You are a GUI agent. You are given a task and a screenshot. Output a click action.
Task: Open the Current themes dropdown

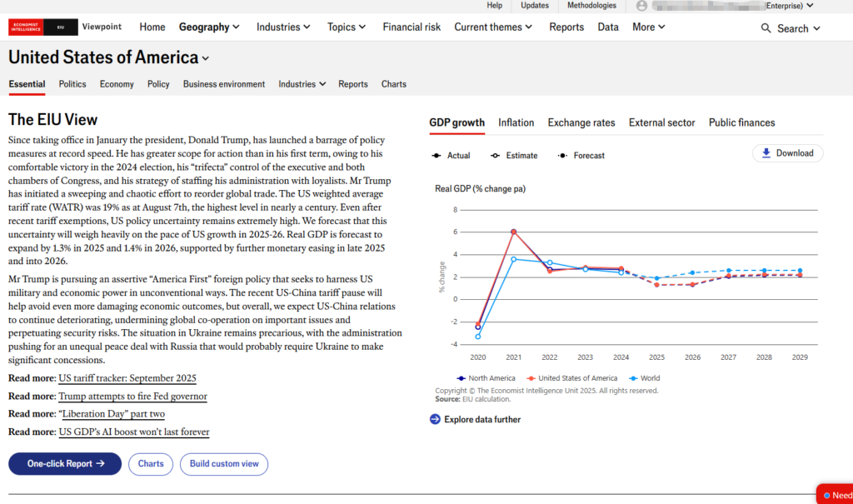coord(494,27)
